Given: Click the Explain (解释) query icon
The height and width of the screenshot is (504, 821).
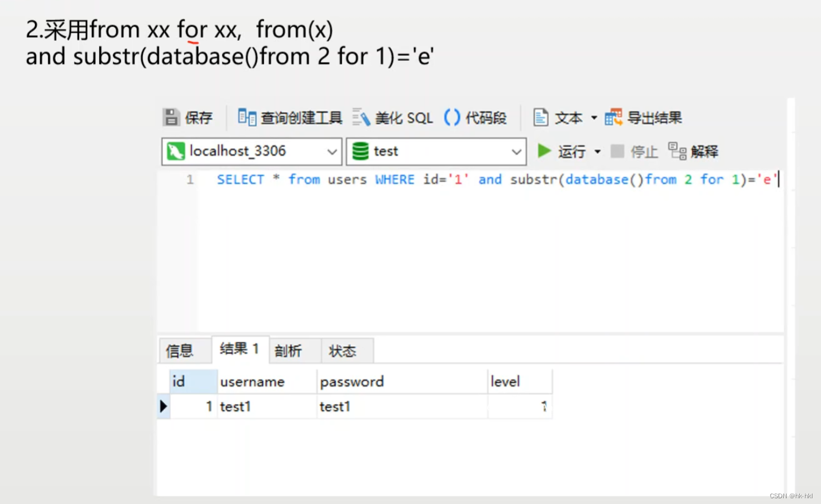Looking at the screenshot, I should 677,151.
